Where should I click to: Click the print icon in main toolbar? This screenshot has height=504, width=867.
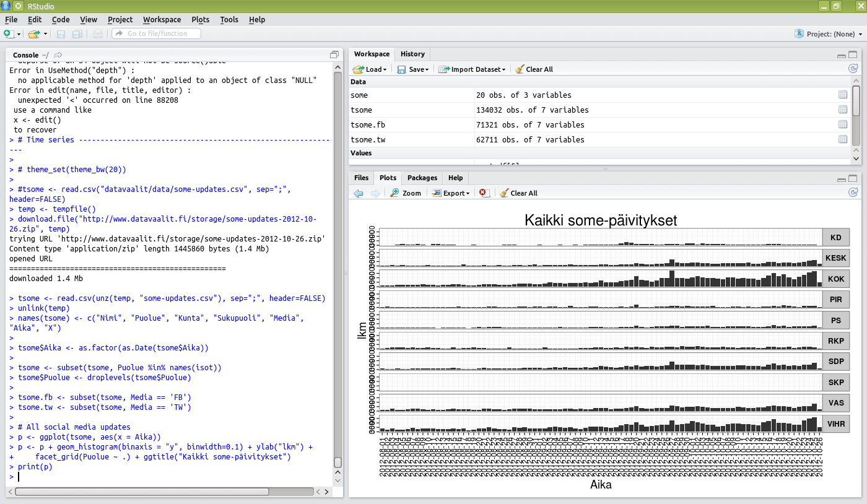(x=98, y=34)
